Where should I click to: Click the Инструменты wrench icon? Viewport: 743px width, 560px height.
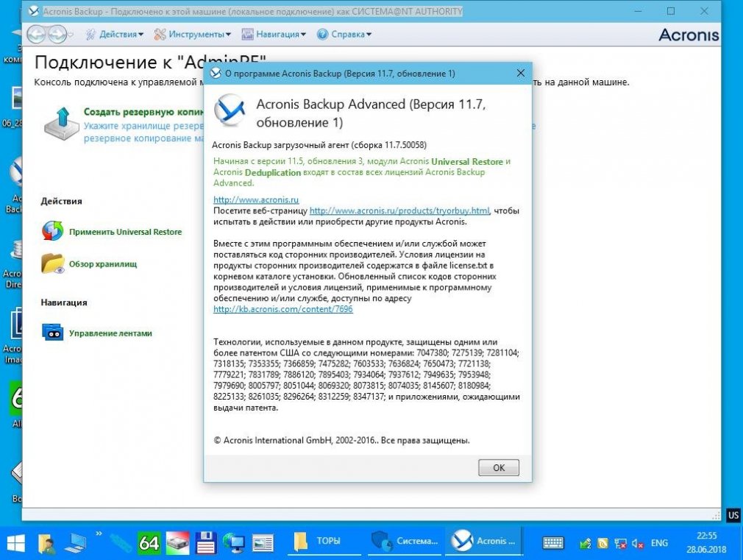click(x=160, y=34)
